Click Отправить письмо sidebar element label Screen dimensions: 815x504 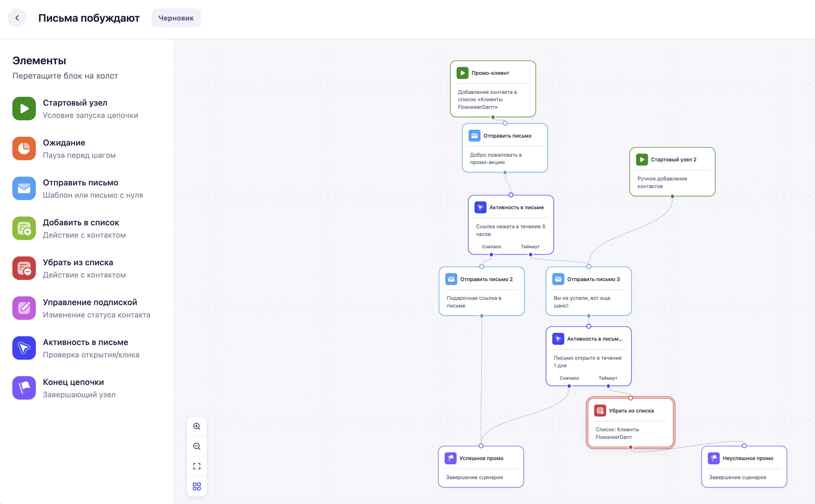[x=80, y=183]
